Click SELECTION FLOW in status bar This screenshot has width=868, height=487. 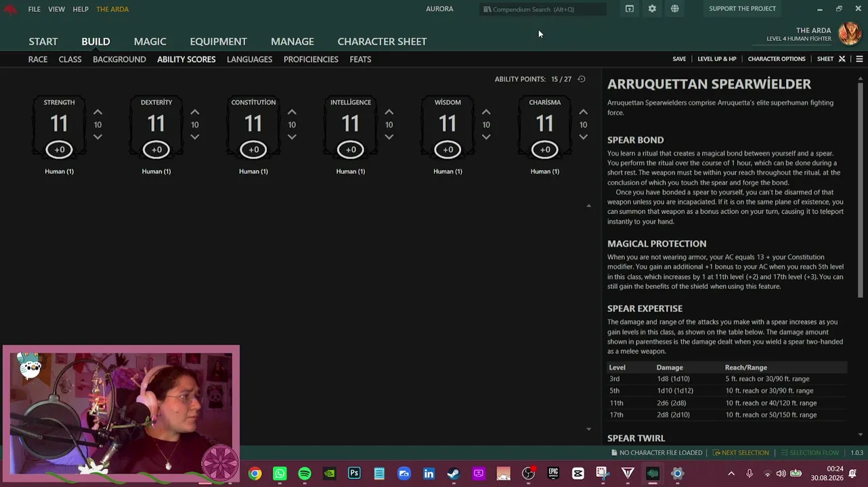tap(810, 453)
